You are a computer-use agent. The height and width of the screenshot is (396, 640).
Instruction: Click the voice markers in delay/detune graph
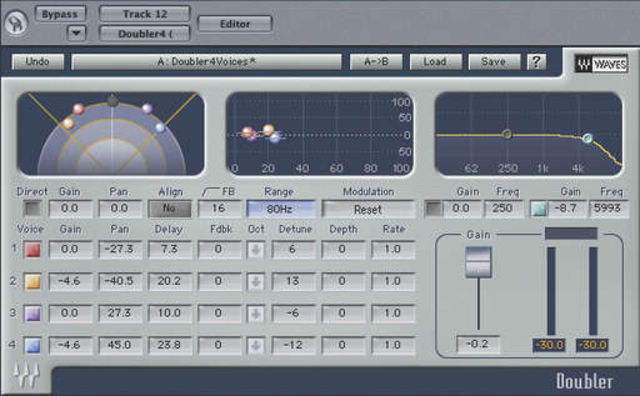[261, 133]
